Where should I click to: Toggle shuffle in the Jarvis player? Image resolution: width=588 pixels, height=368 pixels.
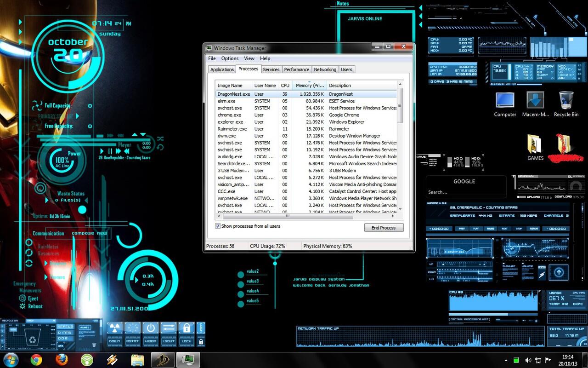point(160,138)
